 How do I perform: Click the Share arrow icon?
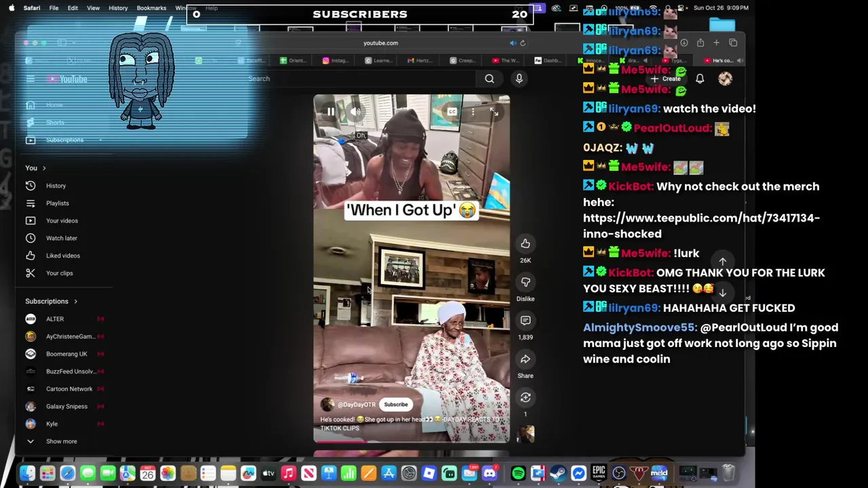(x=526, y=359)
